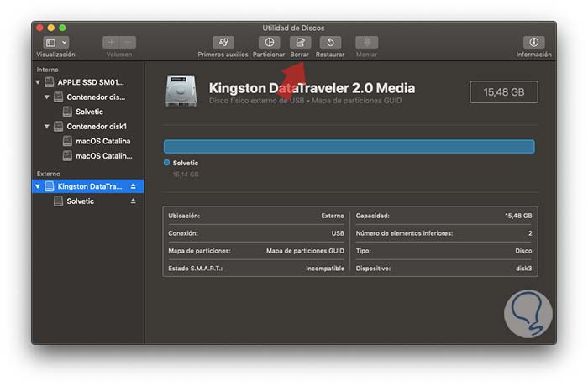Open the Visualización sidebar view button
This screenshot has width=588, height=386.
point(50,43)
